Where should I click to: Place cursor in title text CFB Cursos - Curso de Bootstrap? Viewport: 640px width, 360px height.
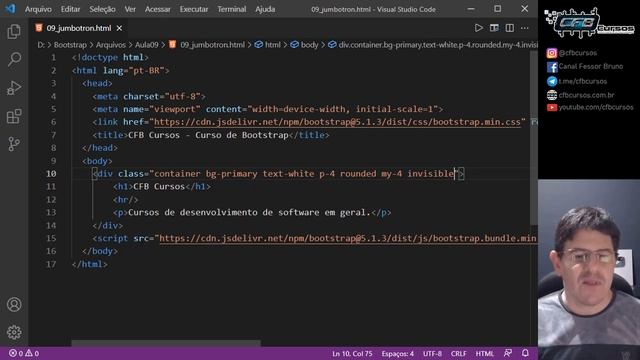point(208,135)
